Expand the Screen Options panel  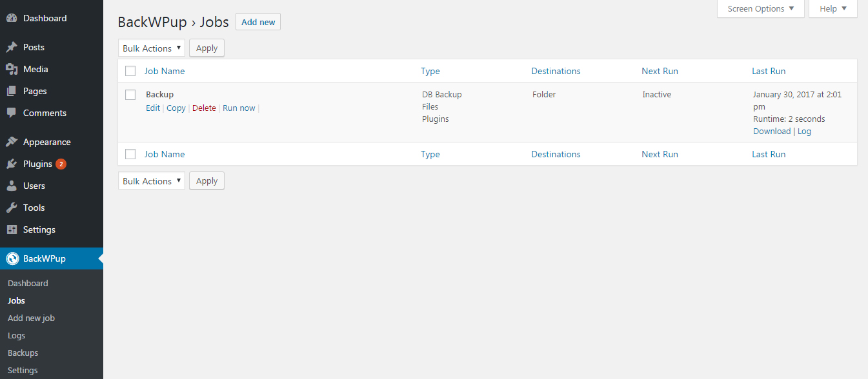pyautogui.click(x=761, y=9)
